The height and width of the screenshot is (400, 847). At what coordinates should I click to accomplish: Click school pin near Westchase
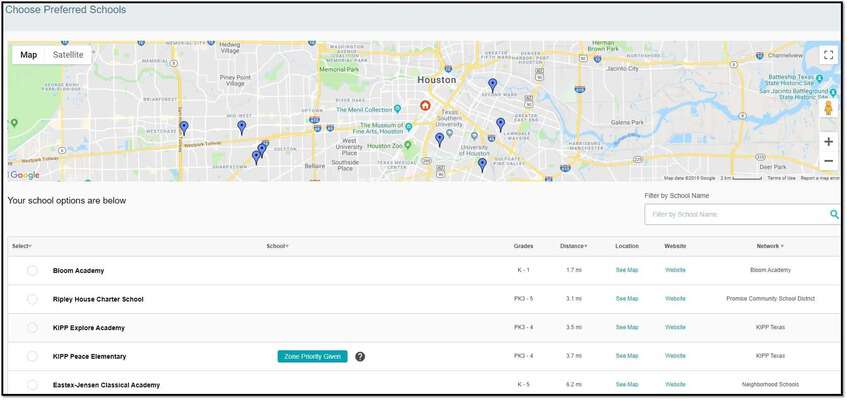coord(184,128)
